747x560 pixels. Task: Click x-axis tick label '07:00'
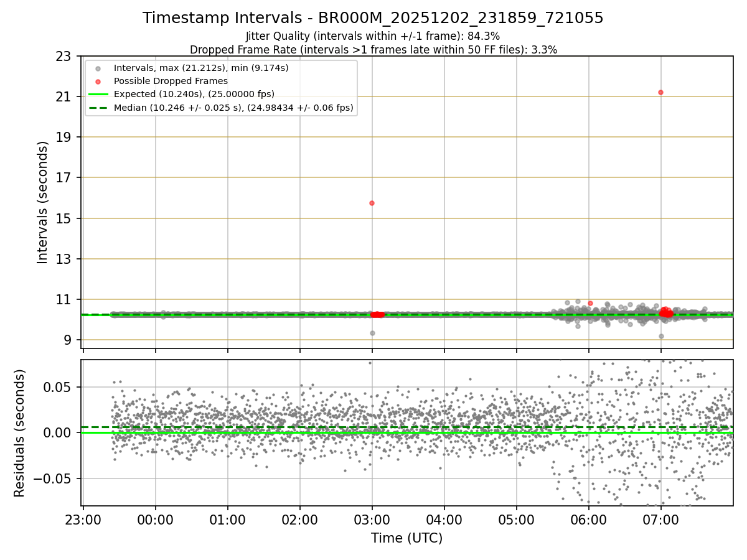click(661, 520)
